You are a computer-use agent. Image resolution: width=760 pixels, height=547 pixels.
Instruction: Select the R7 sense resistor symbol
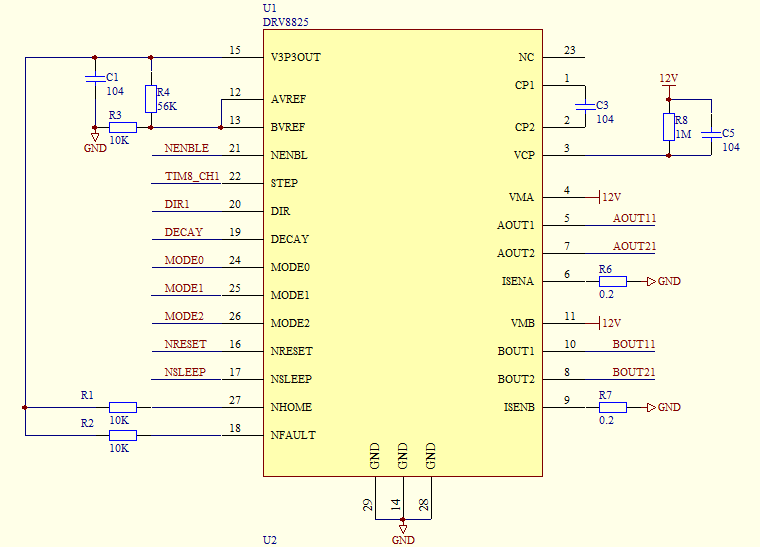pos(613,407)
